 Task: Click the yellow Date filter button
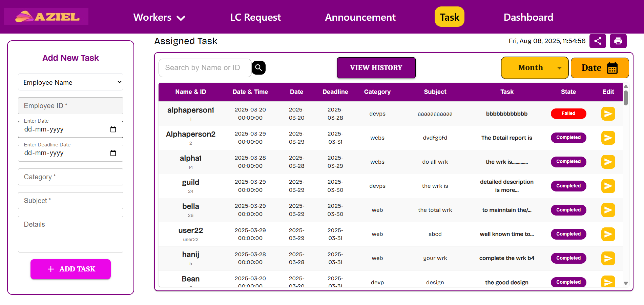pyautogui.click(x=599, y=68)
